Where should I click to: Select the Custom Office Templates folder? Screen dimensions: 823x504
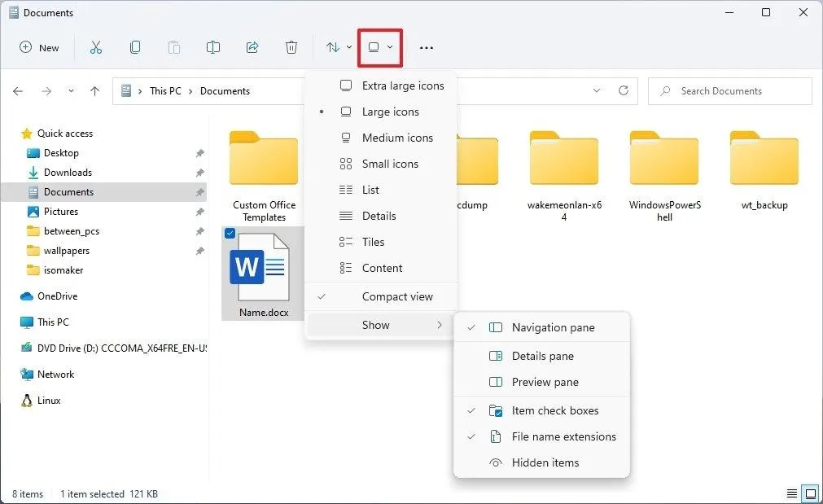pyautogui.click(x=264, y=177)
